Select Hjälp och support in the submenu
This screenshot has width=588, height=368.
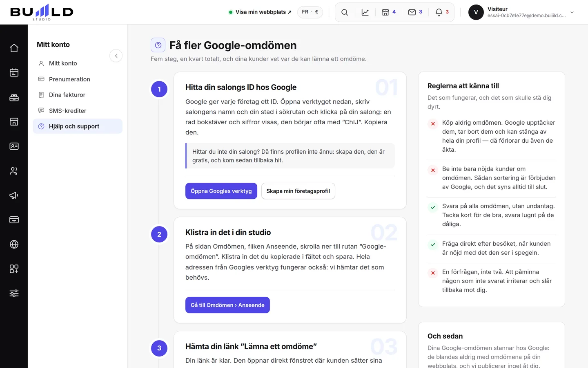click(x=78, y=126)
